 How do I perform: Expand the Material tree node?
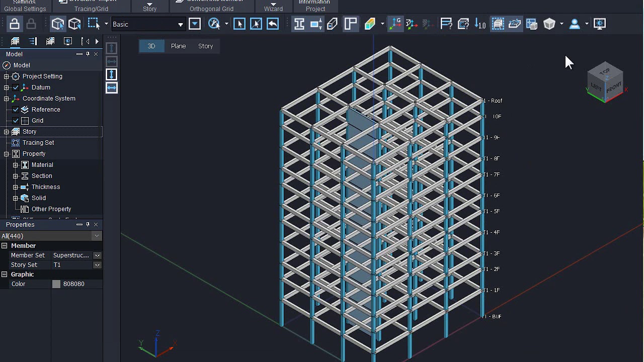16,165
